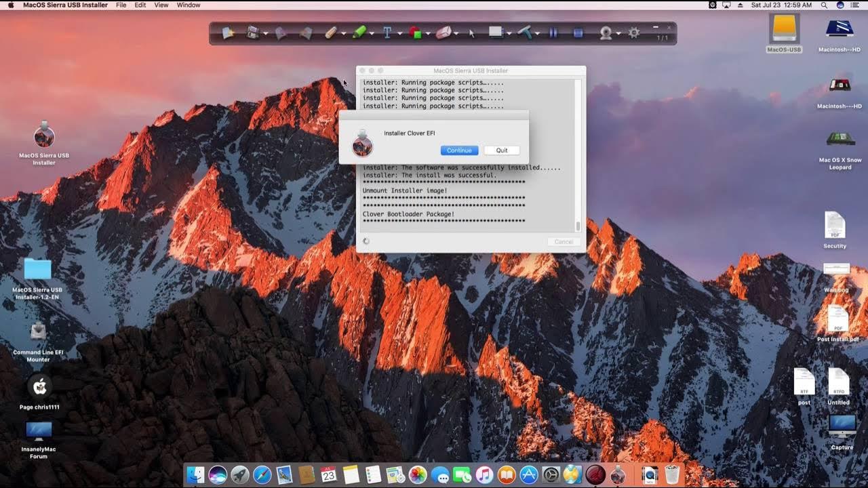This screenshot has width=868, height=488.
Task: Open System Preferences from the Dock
Action: pyautogui.click(x=551, y=474)
